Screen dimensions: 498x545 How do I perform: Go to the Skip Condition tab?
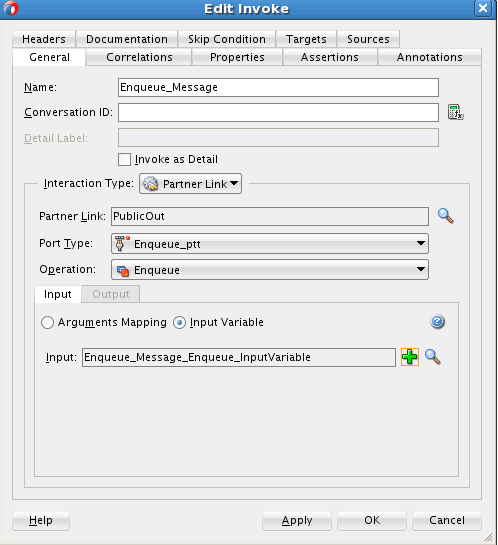(x=227, y=39)
